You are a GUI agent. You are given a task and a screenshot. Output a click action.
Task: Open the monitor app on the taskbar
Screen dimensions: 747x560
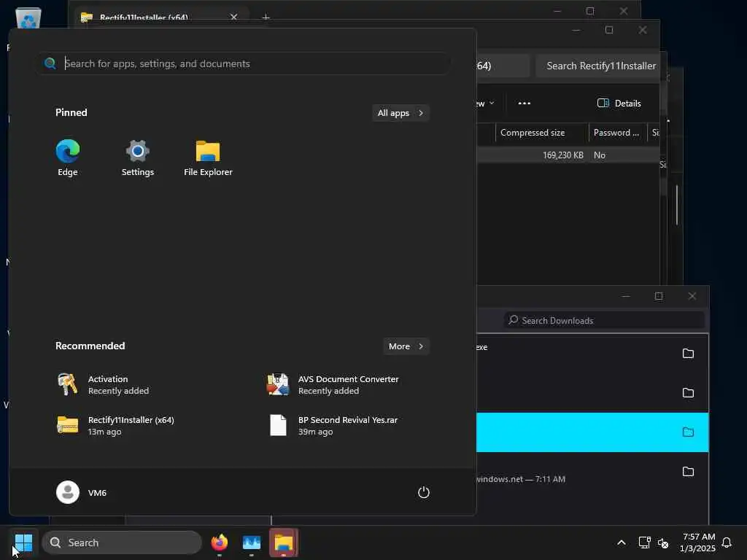click(x=252, y=542)
